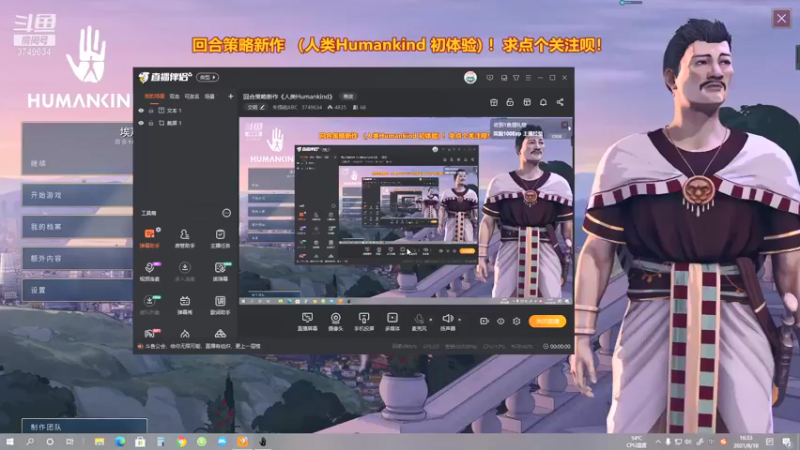
Task: Toggle preview eye icon near settings gear
Action: (501, 321)
